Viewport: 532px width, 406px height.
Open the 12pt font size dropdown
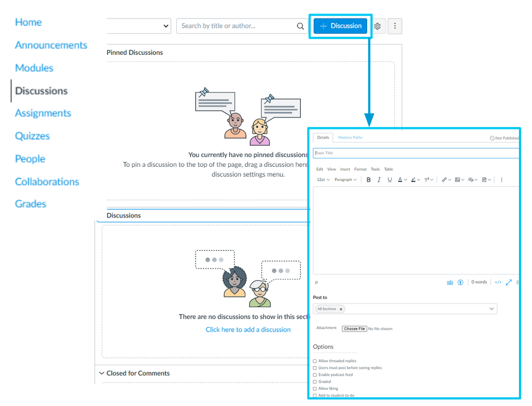[323, 180]
